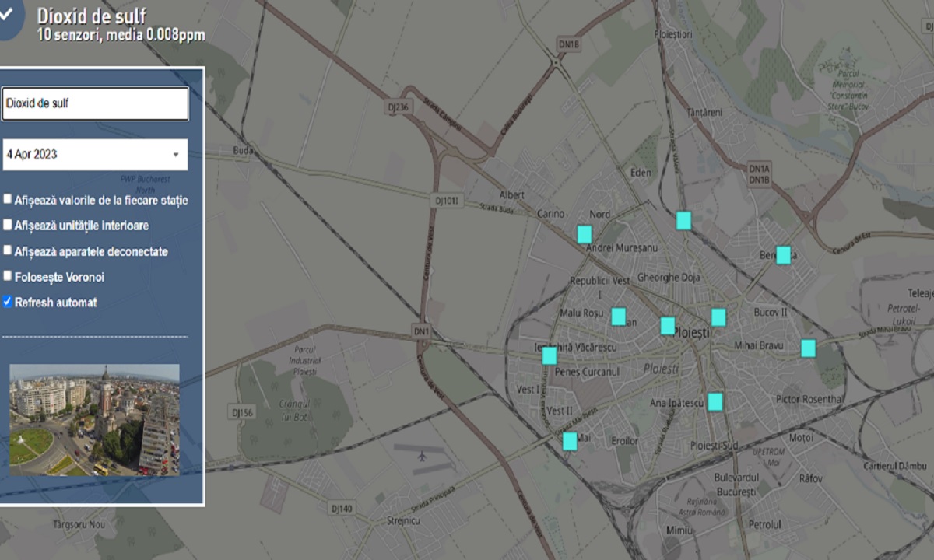This screenshot has width=934, height=560.
Task: Click the Gheorghe Doja map label
Action: point(669,277)
